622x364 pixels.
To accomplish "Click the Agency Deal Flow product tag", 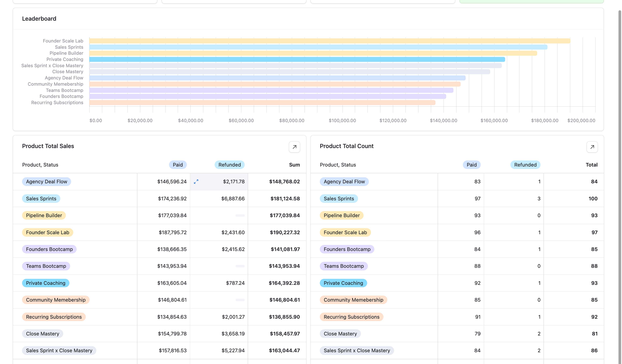I will [x=46, y=181].
